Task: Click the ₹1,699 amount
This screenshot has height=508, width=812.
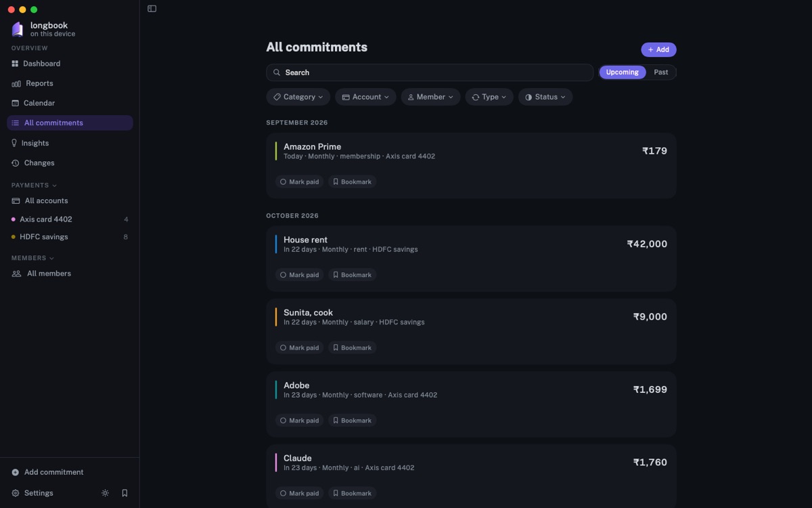Action: [650, 389]
